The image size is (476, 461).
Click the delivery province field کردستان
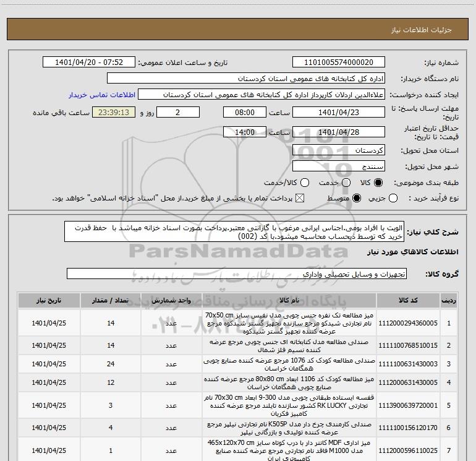click(x=339, y=150)
